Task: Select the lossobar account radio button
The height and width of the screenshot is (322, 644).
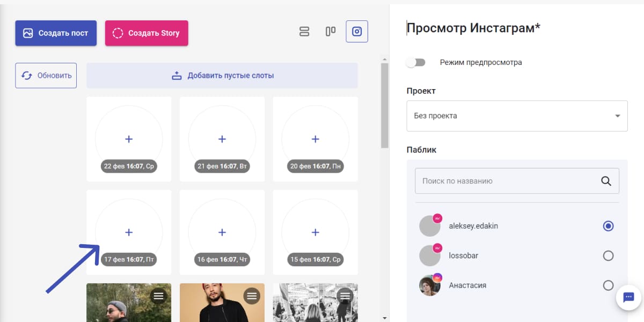Action: pos(608,255)
